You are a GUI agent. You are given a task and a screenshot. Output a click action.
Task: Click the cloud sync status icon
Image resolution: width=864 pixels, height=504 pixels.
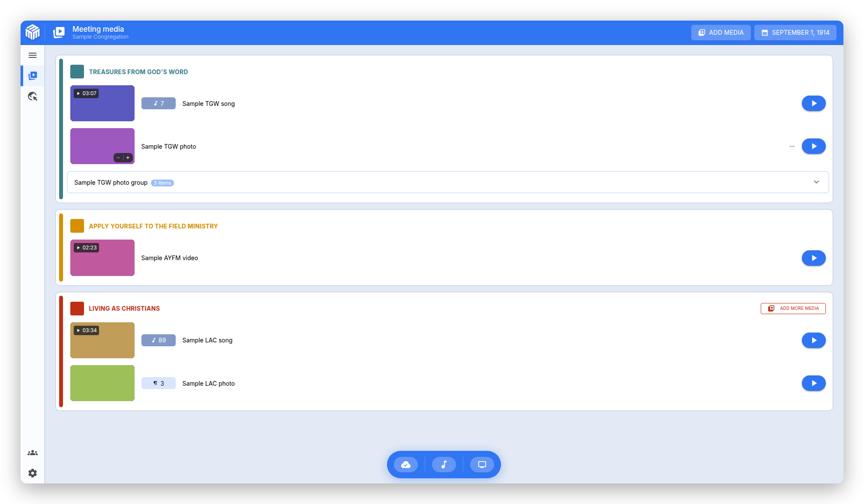[406, 465]
